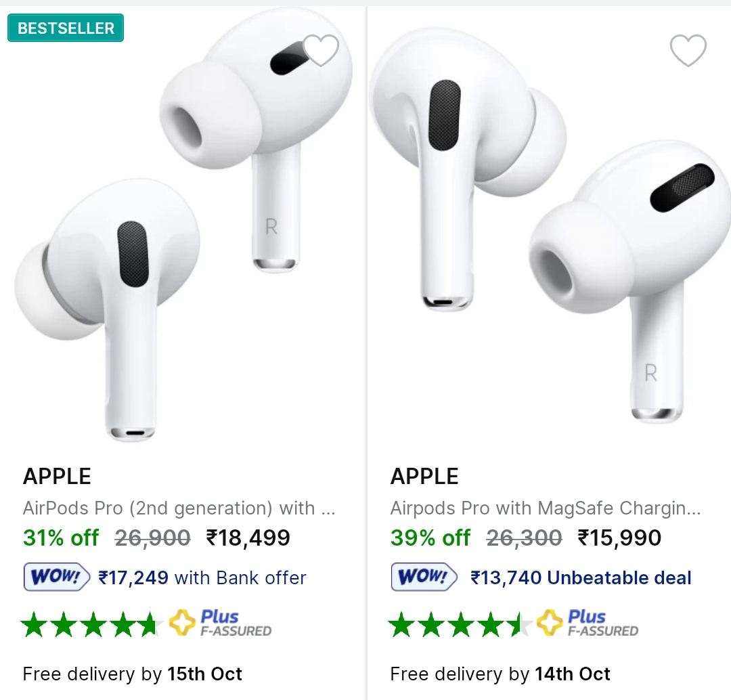The height and width of the screenshot is (700, 731).
Task: Click the wishlist heart on the AirPods Pro 2nd generation
Action: 322,49
